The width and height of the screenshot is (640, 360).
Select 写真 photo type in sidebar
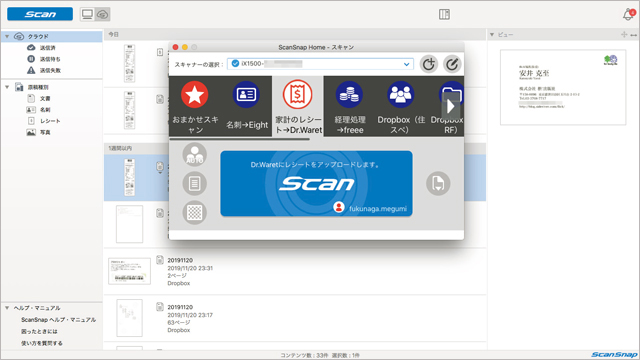click(x=45, y=132)
